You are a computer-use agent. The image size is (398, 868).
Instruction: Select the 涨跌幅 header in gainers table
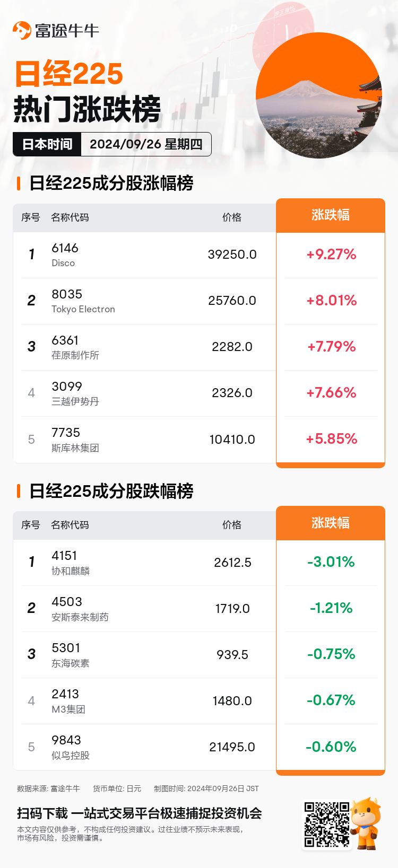point(330,215)
